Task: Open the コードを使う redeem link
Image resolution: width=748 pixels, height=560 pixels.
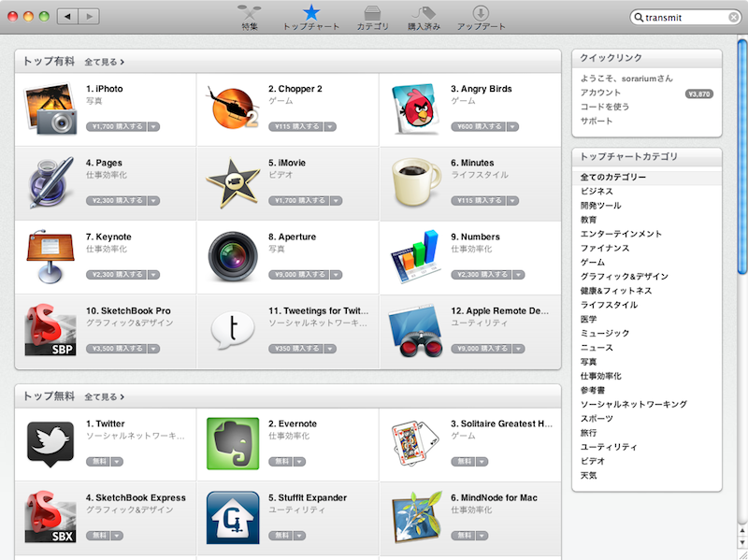Action: pyautogui.click(x=604, y=107)
